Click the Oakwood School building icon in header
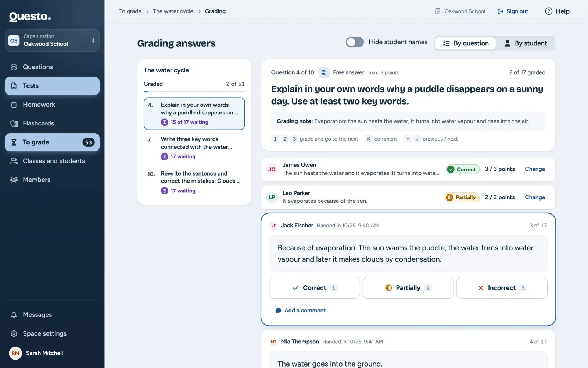 coord(438,11)
